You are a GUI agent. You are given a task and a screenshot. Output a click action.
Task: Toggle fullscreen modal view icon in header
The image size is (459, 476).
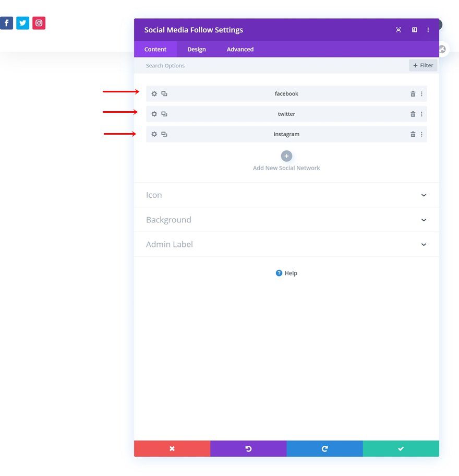click(398, 30)
